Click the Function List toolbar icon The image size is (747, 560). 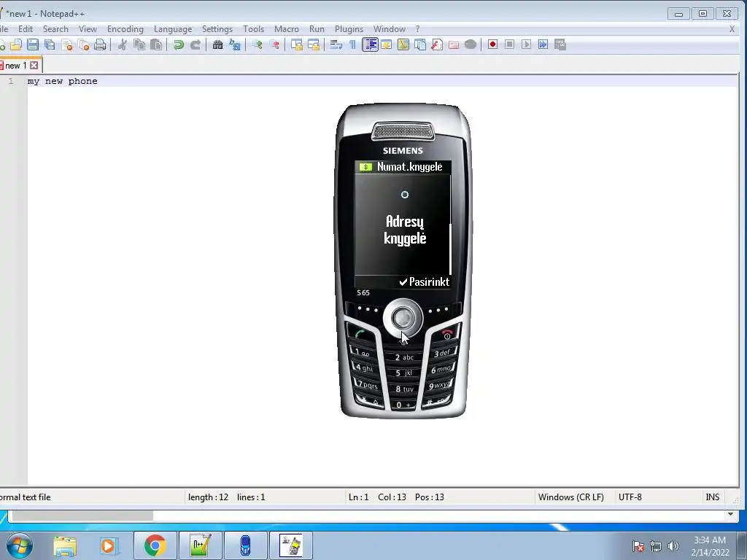[437, 44]
